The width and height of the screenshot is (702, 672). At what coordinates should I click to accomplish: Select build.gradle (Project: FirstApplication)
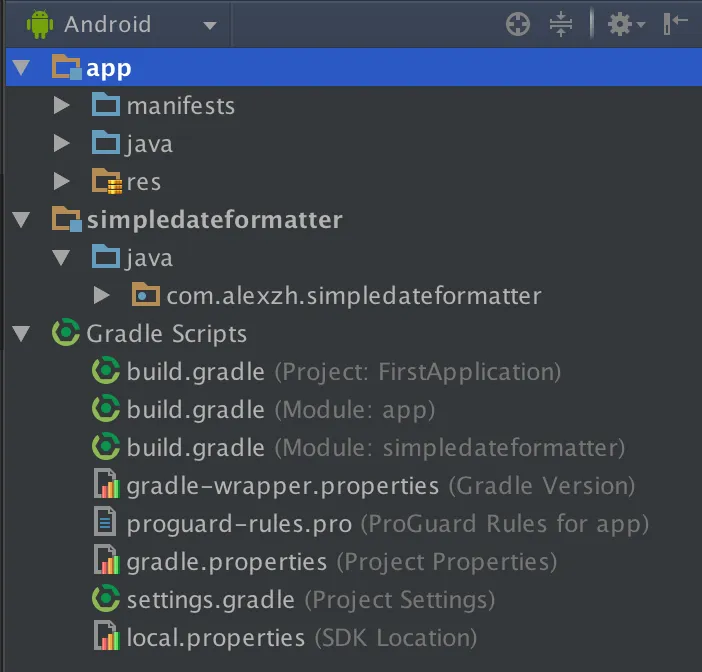pyautogui.click(x=344, y=372)
